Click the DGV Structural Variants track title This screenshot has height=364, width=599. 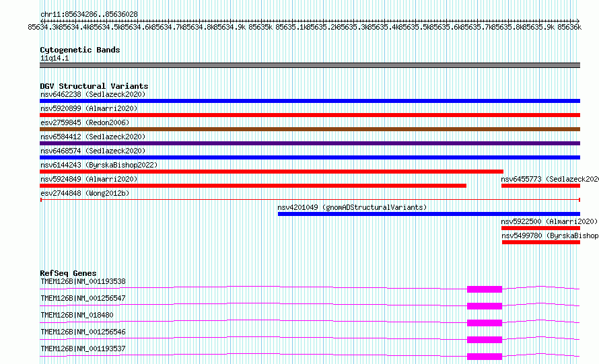click(x=94, y=86)
